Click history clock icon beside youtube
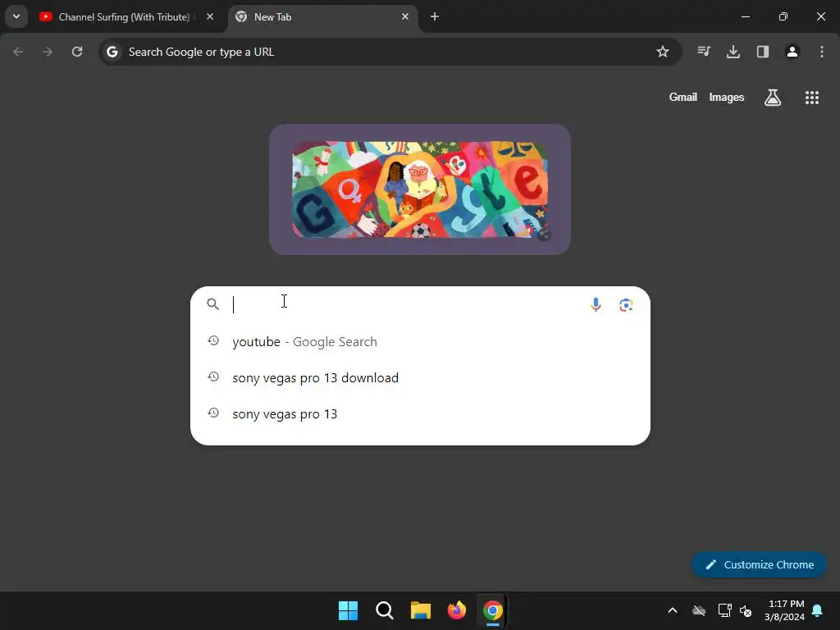The image size is (840, 630). 213,340
